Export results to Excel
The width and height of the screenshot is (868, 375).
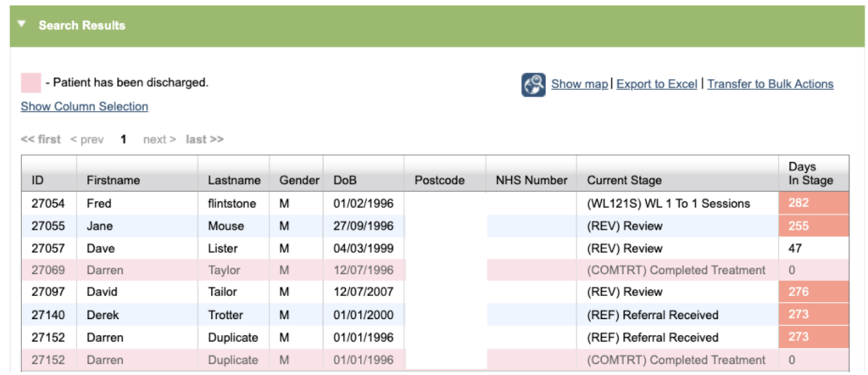[x=656, y=84]
